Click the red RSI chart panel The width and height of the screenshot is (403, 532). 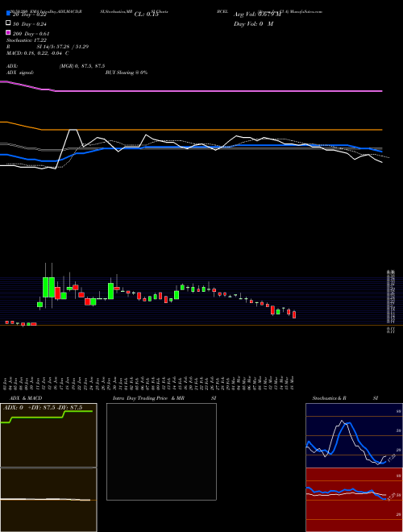pyautogui.click(x=354, y=500)
